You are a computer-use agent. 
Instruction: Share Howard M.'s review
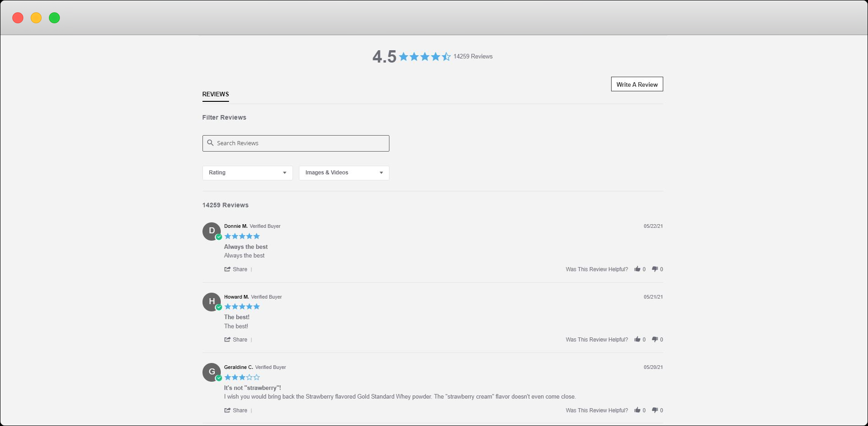pyautogui.click(x=236, y=340)
